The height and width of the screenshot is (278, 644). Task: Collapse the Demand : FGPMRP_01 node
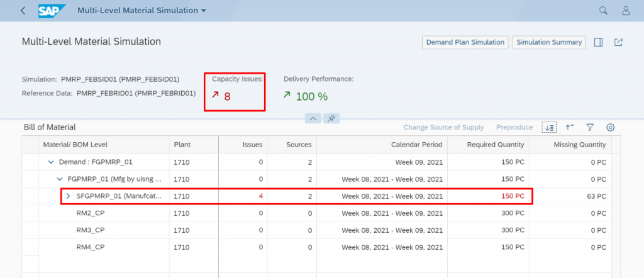(51, 162)
